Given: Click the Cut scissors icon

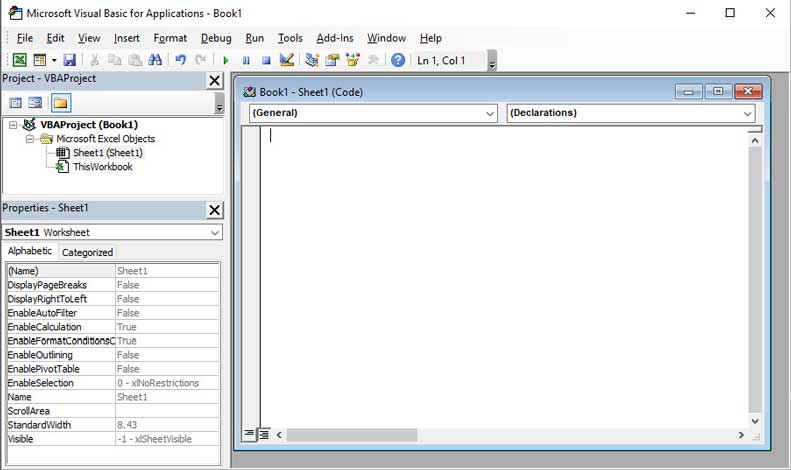Looking at the screenshot, I should [x=94, y=60].
